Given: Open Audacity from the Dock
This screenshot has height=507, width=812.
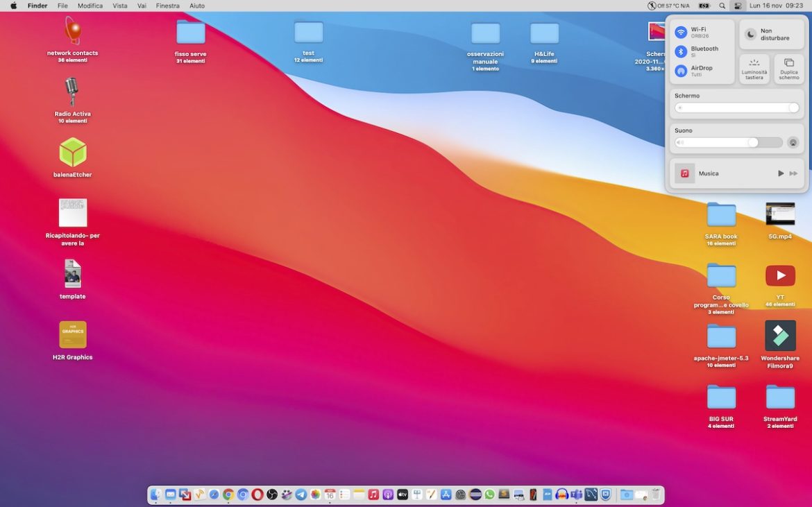Looking at the screenshot, I should pos(562,495).
